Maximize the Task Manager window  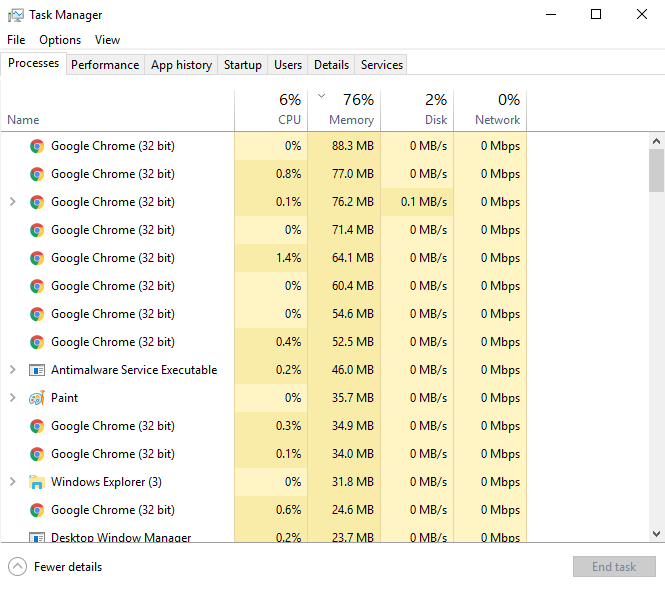(596, 14)
